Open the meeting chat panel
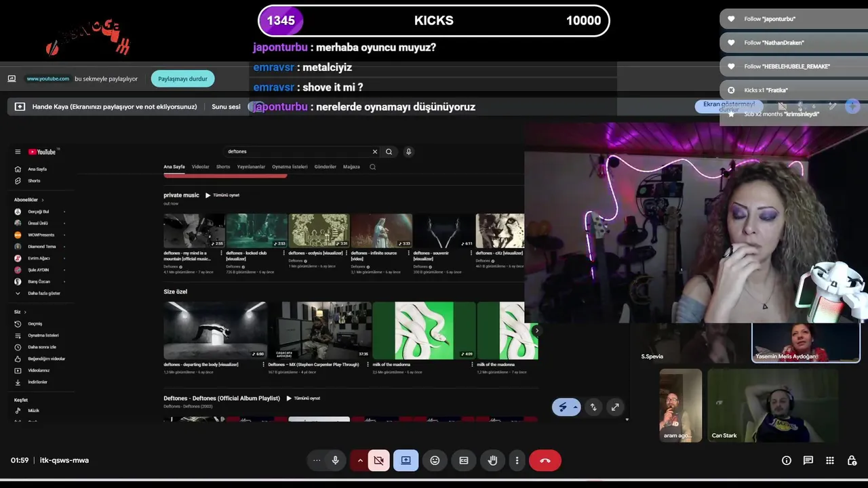868x488 pixels. pos(808,460)
